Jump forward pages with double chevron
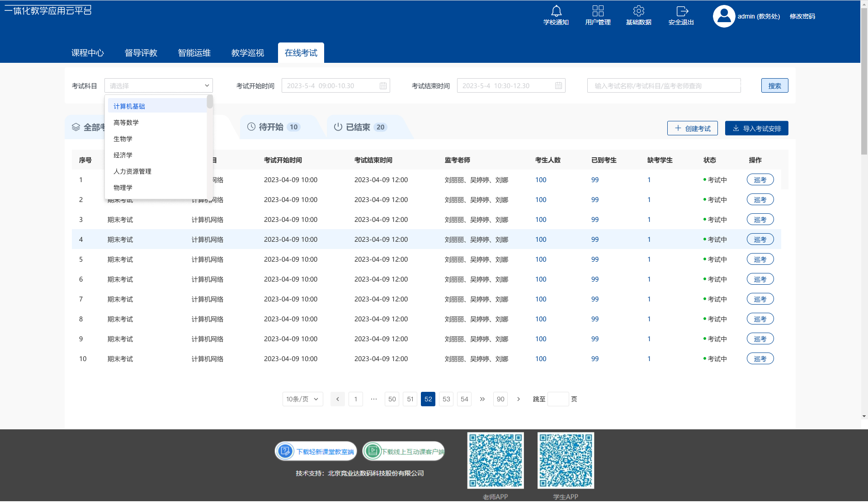The height and width of the screenshot is (503, 868). 482,399
